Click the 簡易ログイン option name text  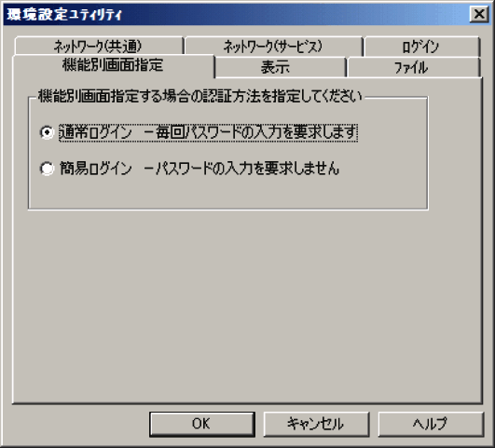tap(96, 169)
